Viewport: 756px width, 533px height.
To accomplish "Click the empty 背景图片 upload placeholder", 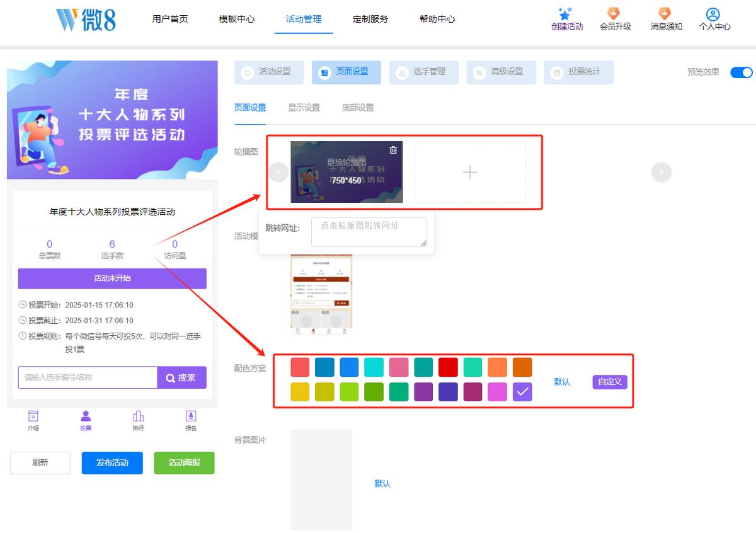I will point(321,480).
